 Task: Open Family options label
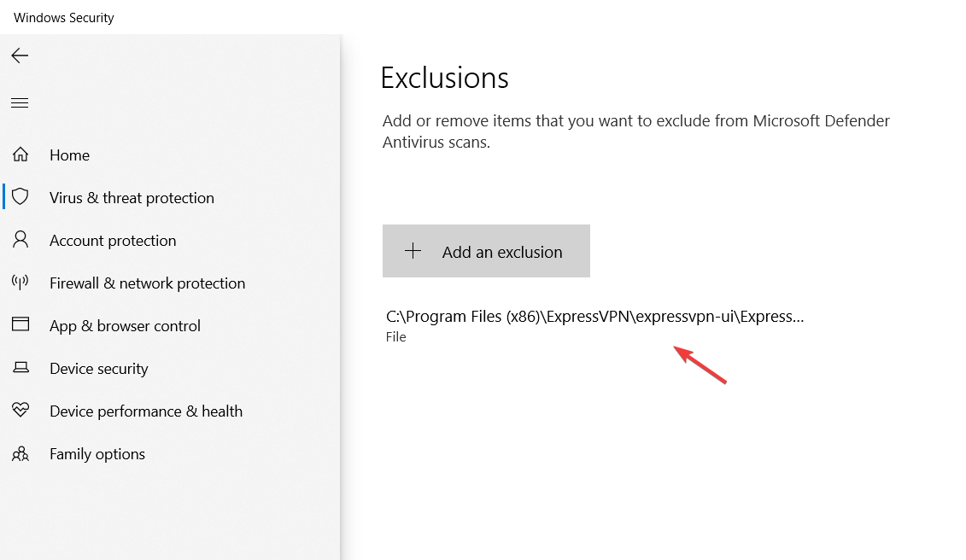97,454
